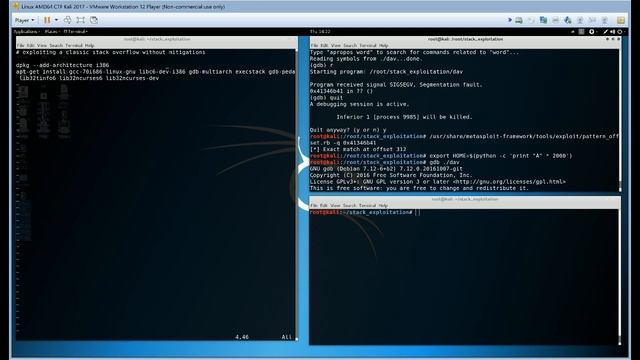The height and width of the screenshot is (360, 640).
Task: Open Edit menu in left terminal window
Action: pyautogui.click(x=31, y=46)
